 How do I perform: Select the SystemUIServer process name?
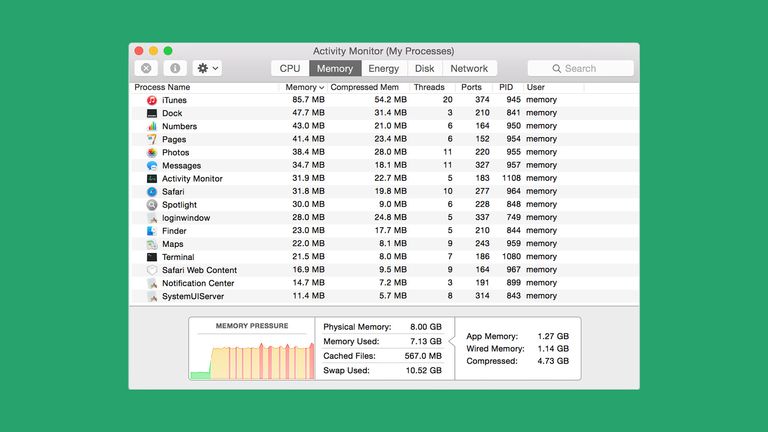point(193,296)
